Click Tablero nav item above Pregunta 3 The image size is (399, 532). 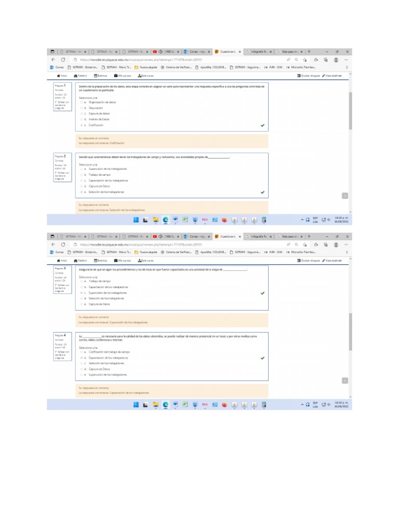click(81, 261)
